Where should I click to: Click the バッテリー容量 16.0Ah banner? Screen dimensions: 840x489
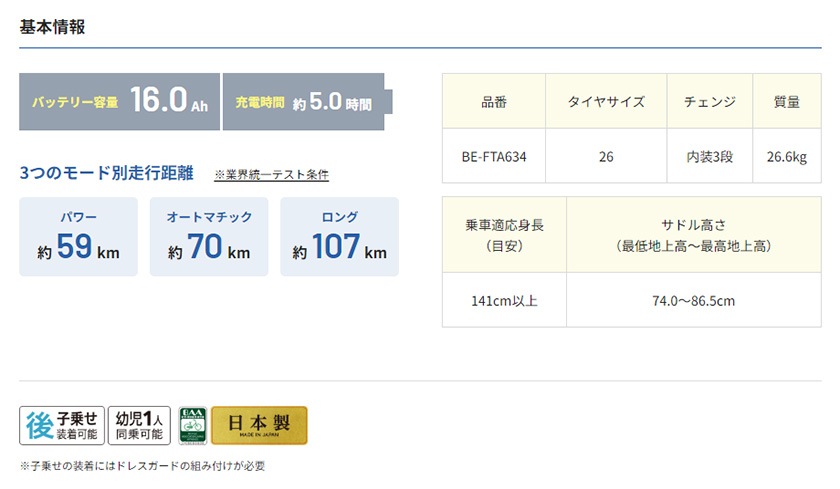(x=119, y=102)
